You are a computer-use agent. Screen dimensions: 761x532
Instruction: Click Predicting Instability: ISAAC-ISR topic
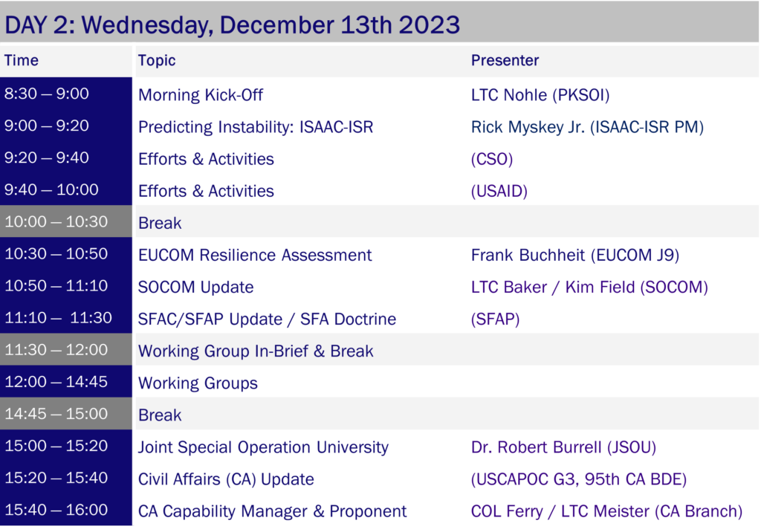(256, 127)
